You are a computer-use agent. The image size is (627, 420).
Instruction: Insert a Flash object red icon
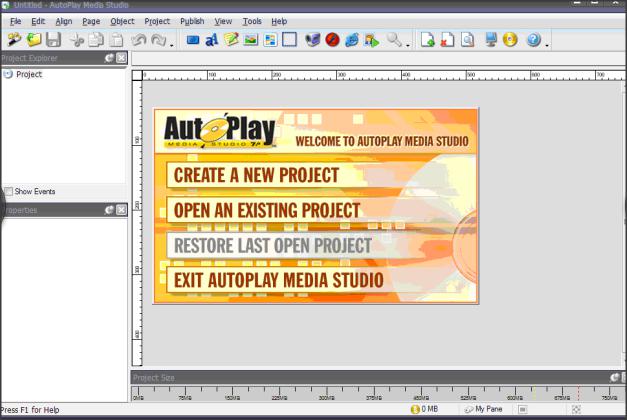[x=332, y=40]
